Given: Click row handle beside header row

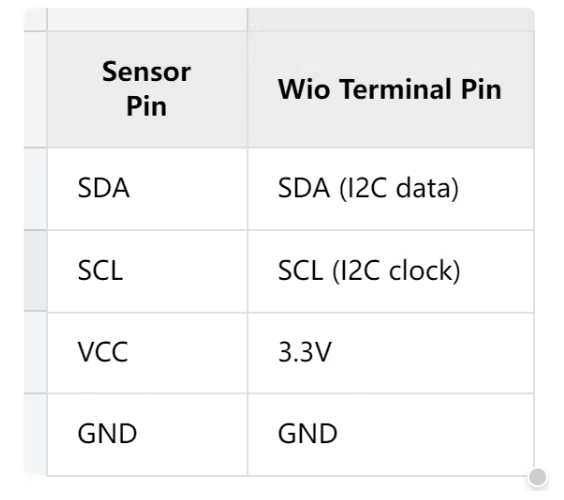Looking at the screenshot, I should pyautogui.click(x=35, y=89).
